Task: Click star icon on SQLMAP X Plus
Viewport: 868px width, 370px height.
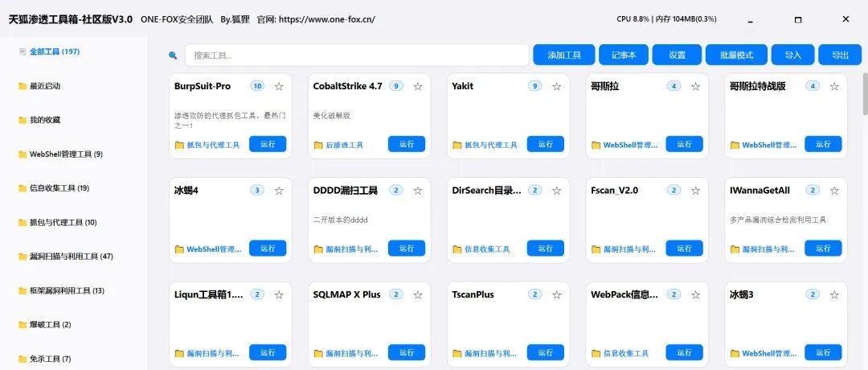Action: 418,294
